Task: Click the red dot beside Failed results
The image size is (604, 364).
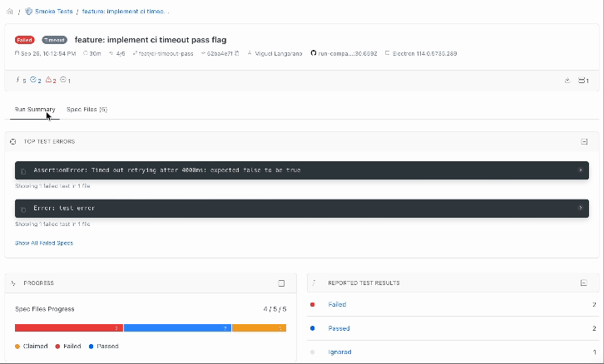Action: coord(313,304)
